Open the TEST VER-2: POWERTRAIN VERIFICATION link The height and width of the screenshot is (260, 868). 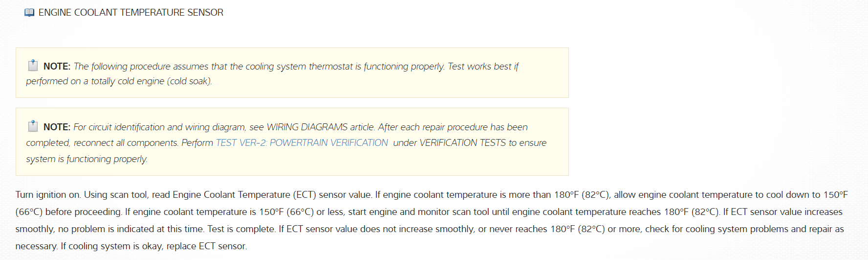coord(302,143)
